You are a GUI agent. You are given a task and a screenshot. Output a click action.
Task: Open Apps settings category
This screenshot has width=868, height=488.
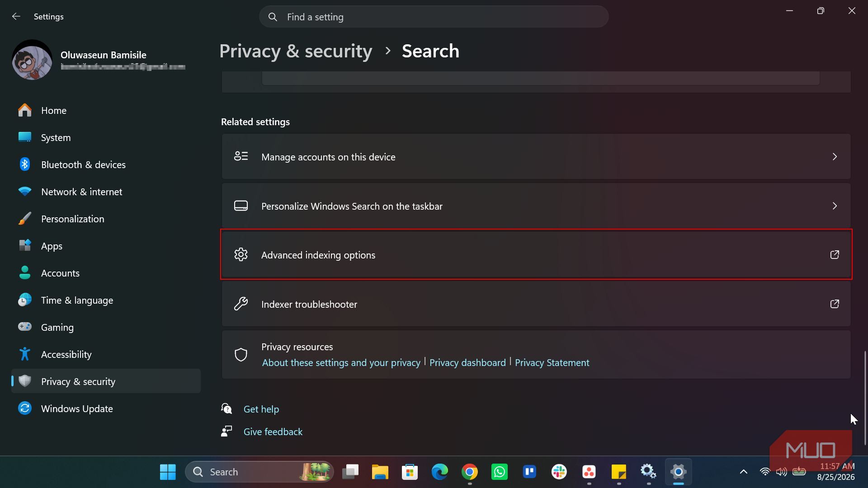pyautogui.click(x=106, y=246)
